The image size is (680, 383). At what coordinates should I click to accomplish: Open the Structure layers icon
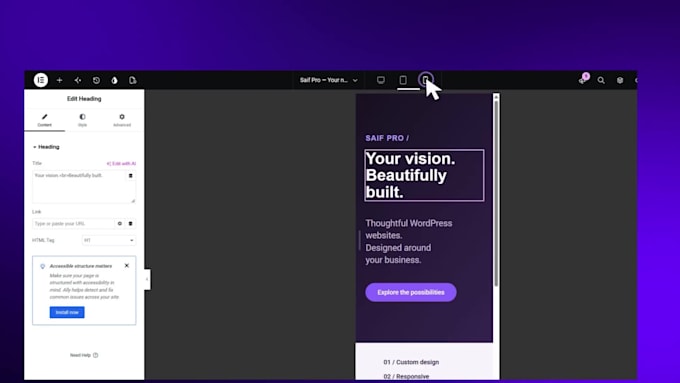coord(620,80)
